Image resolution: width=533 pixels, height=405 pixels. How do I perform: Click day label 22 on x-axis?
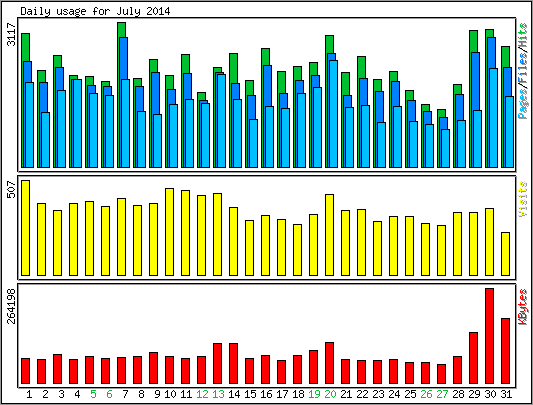point(362,394)
